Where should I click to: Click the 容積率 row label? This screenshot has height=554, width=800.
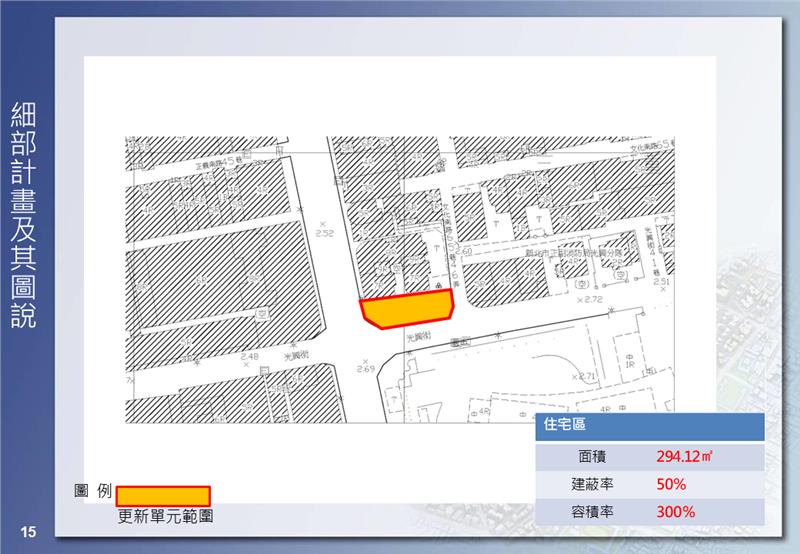coord(591,512)
